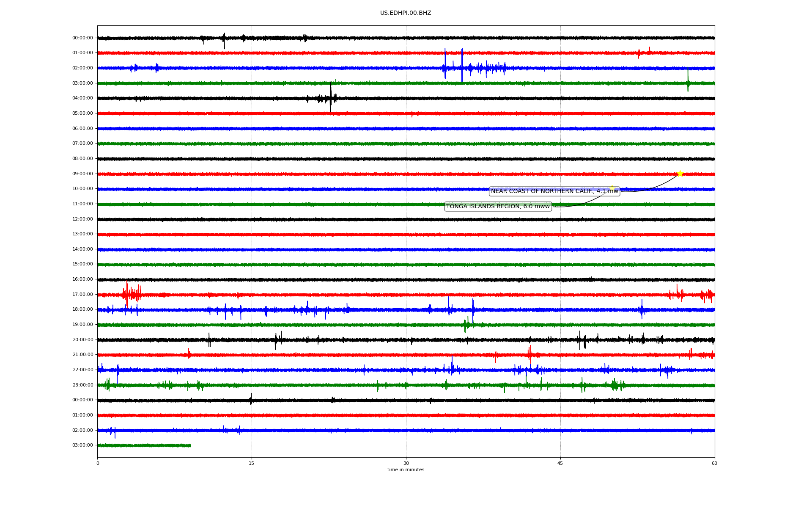Click the yellow star on the 09:00:00 trace
This screenshot has height=508, width=812.
[x=680, y=174]
